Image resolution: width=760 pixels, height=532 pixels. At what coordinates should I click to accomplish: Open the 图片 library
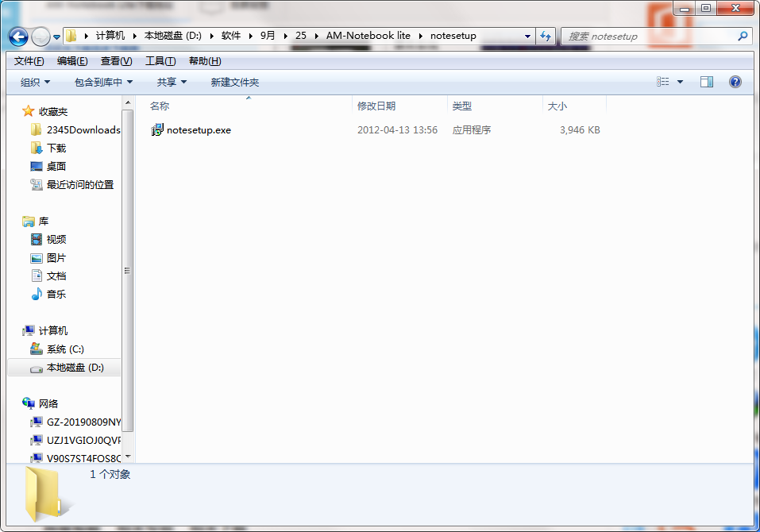[x=48, y=258]
